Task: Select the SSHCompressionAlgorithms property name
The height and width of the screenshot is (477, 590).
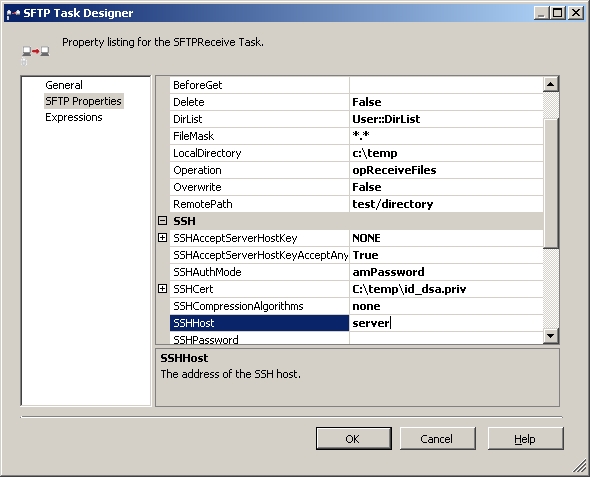Action: pos(259,306)
